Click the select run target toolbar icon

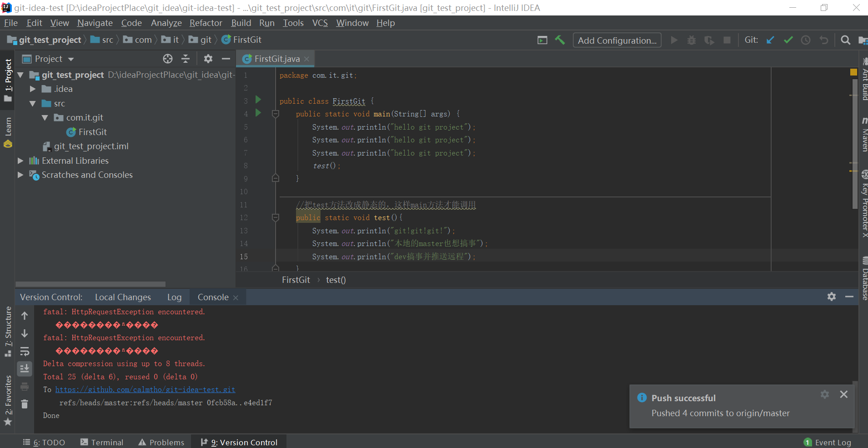(542, 40)
